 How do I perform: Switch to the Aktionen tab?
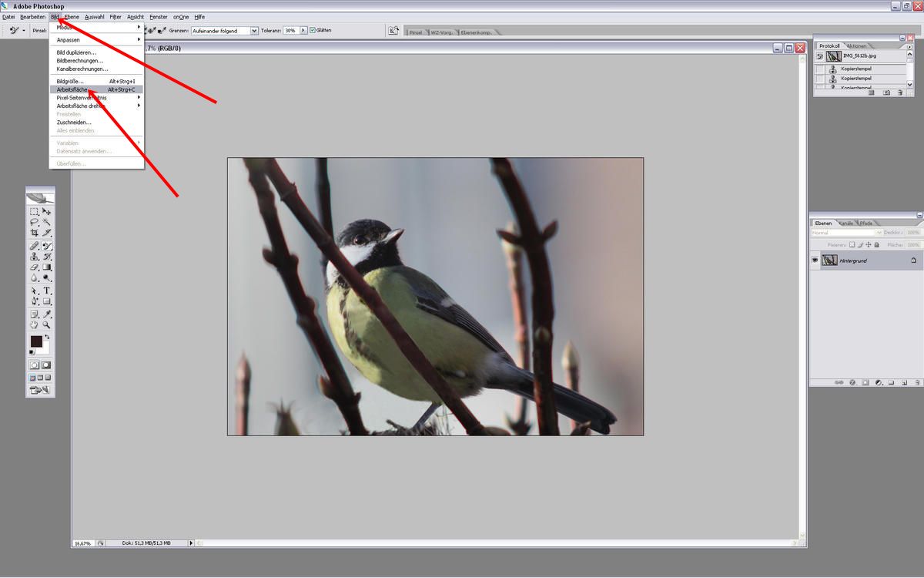[856, 45]
